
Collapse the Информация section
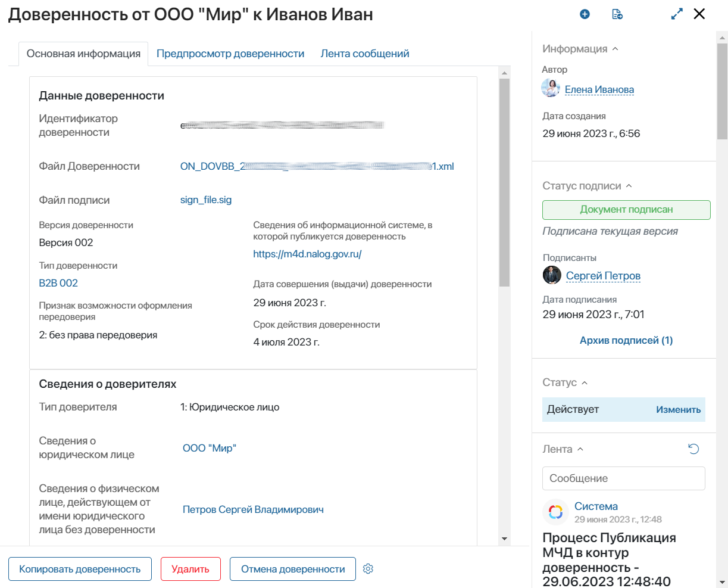tap(615, 49)
